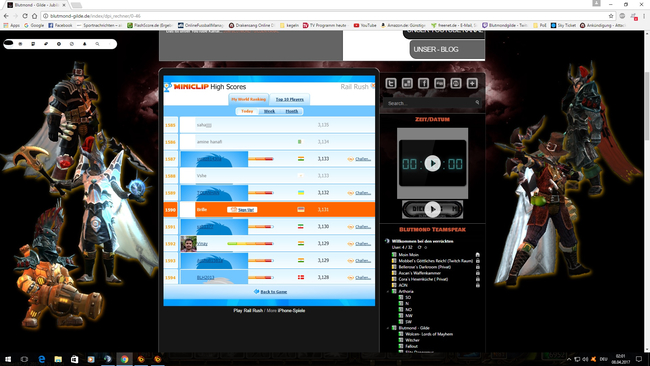This screenshot has height=366, width=650.
Task: Select the Today ranking period
Action: [x=247, y=111]
